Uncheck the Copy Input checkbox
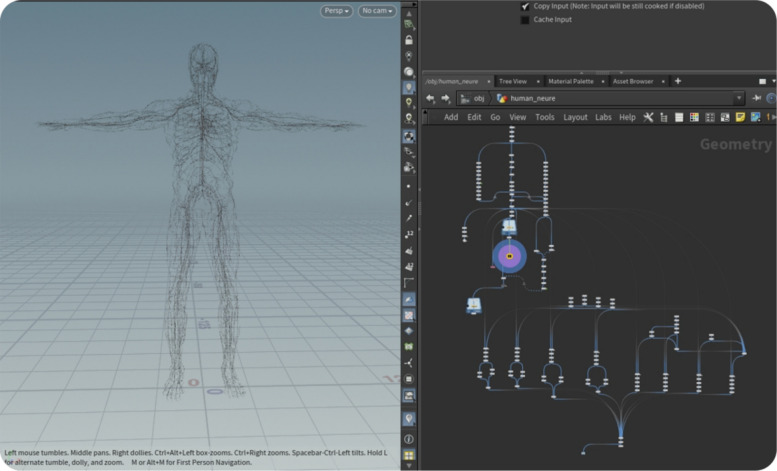This screenshot has height=471, width=777. (x=525, y=6)
